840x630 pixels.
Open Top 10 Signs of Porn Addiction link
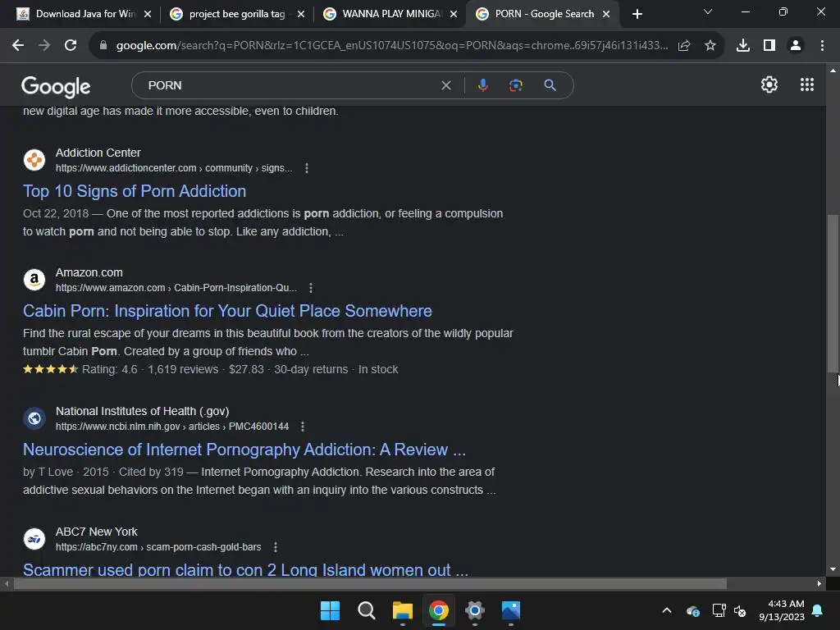click(x=135, y=191)
